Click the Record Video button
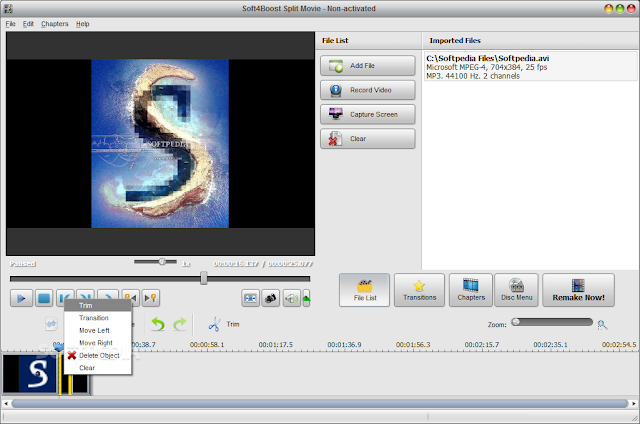This screenshot has width=640, height=424. tap(368, 90)
